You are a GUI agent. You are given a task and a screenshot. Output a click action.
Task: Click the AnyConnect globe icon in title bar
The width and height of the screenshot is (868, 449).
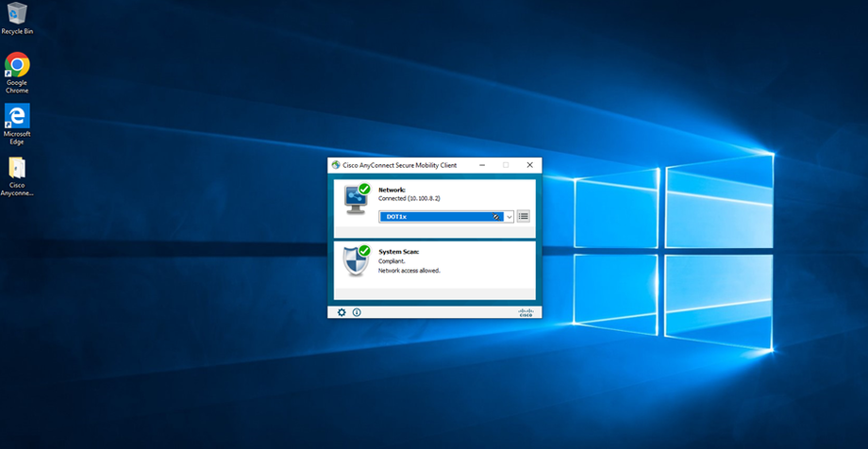336,165
